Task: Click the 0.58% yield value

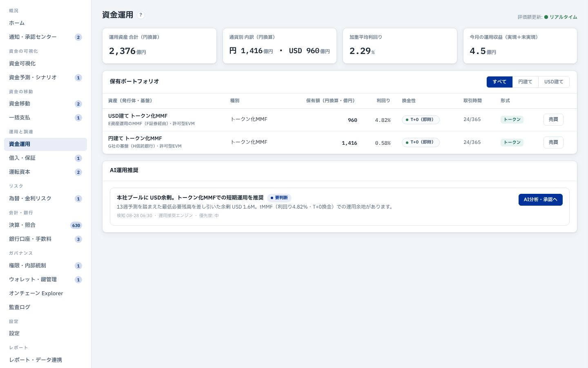Action: (383, 143)
